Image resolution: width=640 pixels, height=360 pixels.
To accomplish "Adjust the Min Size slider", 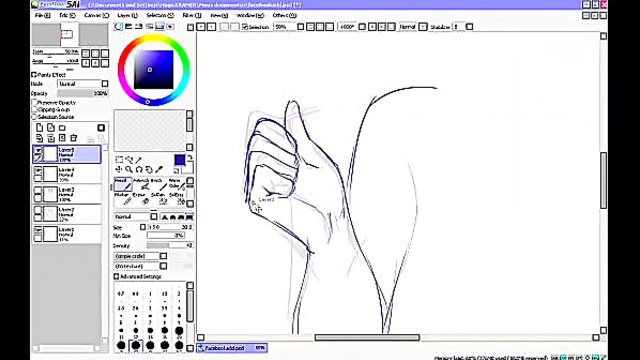I will click(x=166, y=236).
